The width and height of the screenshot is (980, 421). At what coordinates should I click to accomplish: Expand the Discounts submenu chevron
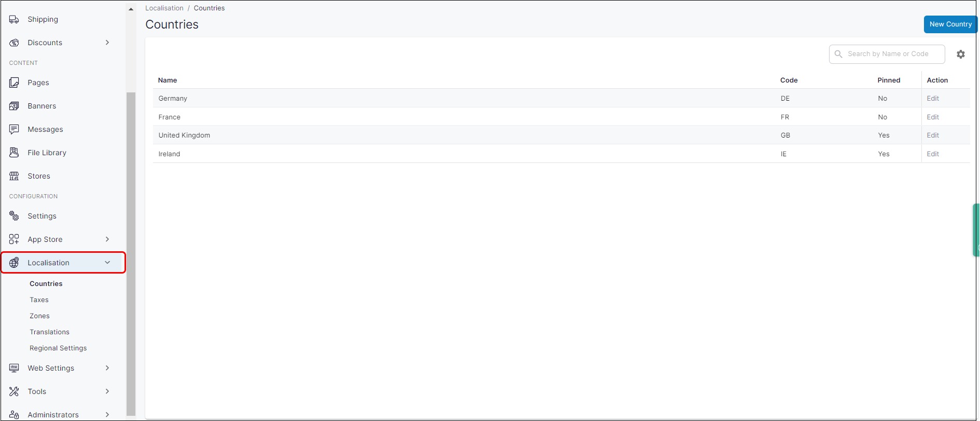point(107,43)
